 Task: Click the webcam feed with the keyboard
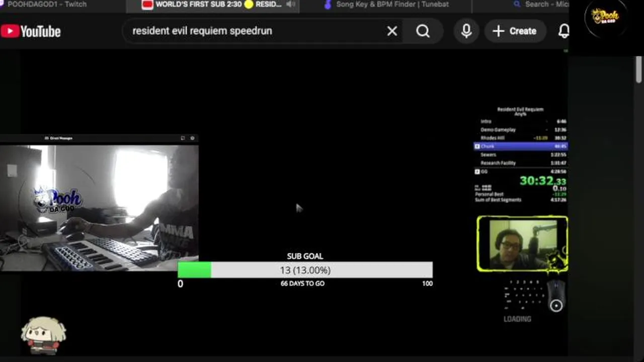click(99, 208)
